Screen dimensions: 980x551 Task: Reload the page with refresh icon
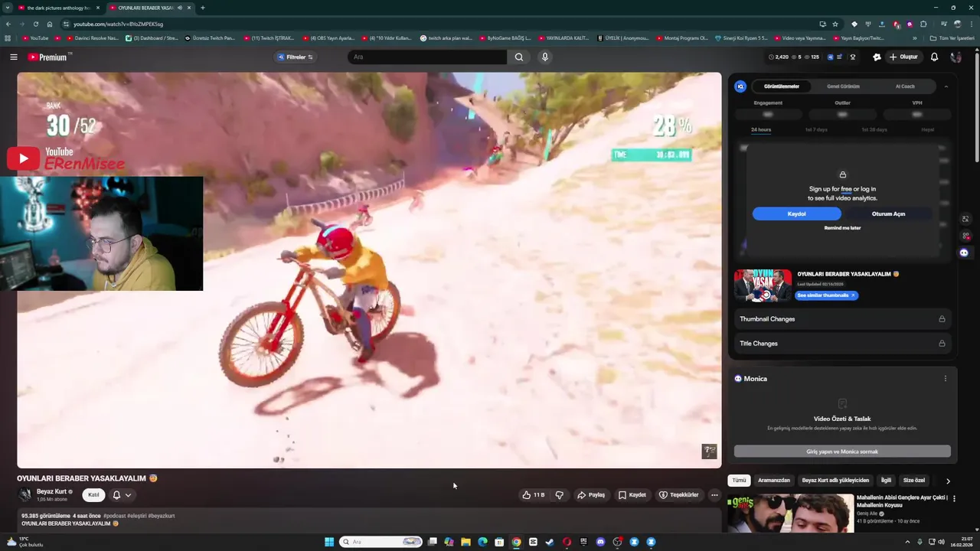pyautogui.click(x=35, y=24)
